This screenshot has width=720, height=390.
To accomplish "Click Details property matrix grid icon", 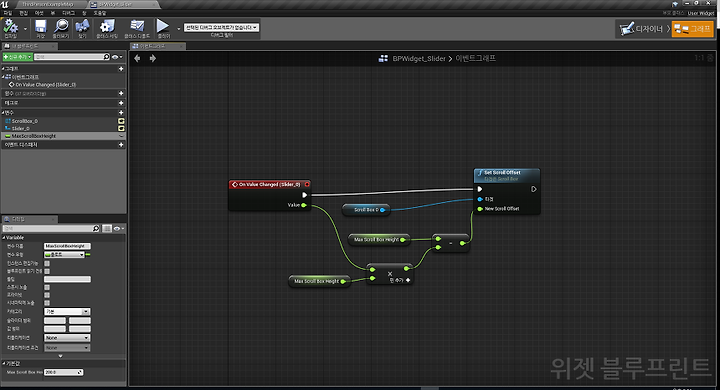I will tap(107, 228).
